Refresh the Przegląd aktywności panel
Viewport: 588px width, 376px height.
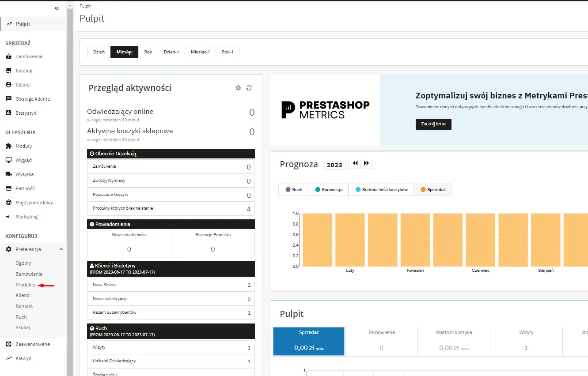click(249, 88)
